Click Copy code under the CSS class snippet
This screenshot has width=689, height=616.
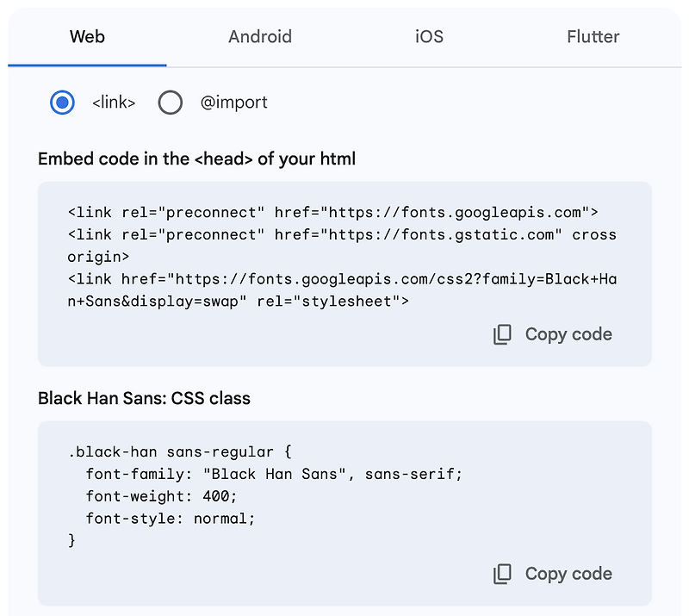pos(568,573)
